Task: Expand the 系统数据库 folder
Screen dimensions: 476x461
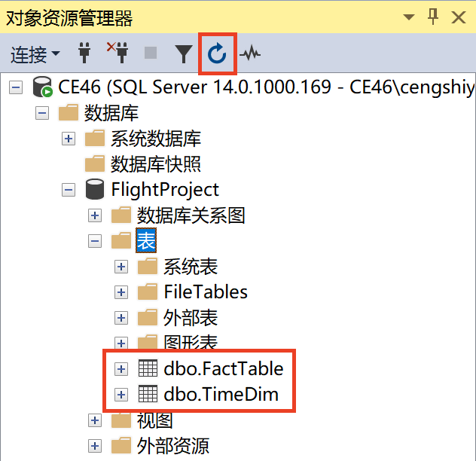Action: pyautogui.click(x=69, y=139)
